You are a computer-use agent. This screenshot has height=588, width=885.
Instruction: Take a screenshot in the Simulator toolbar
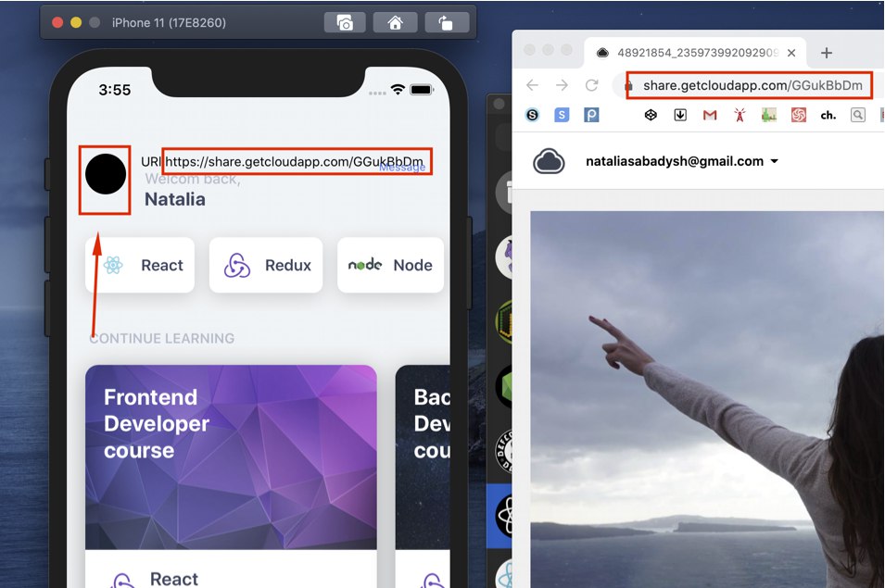345,22
